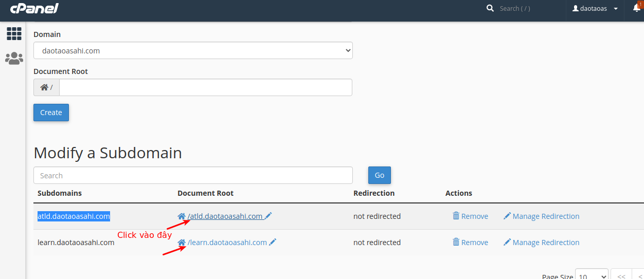
Task: Open the Domain dropdown showing daotaoasahi.com
Action: coord(193,51)
